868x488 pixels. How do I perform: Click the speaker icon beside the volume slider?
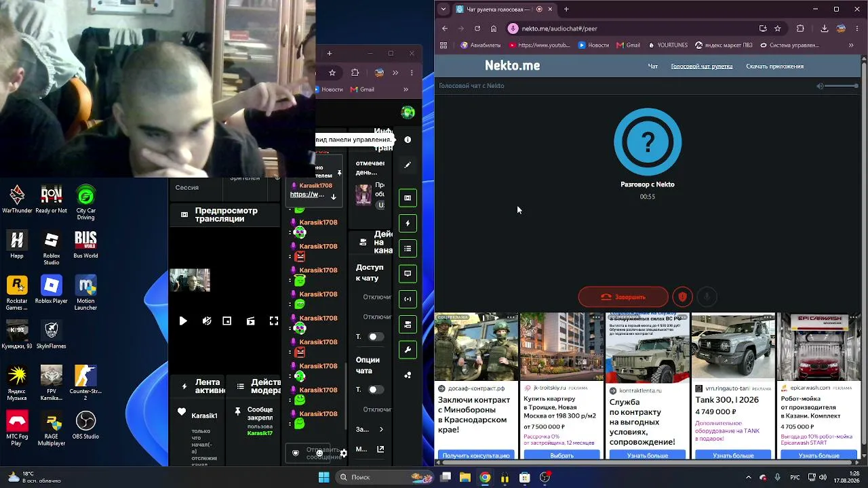(x=820, y=86)
